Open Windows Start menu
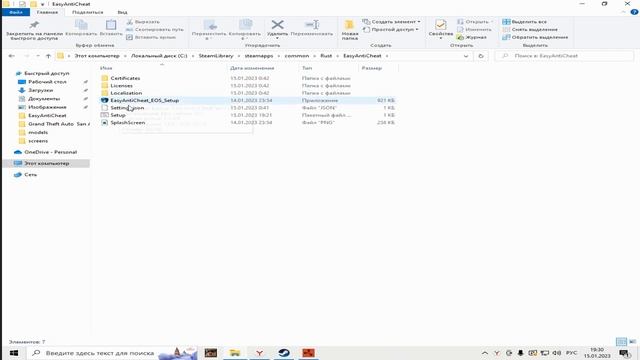This screenshot has width=640, height=360. pos(13,353)
